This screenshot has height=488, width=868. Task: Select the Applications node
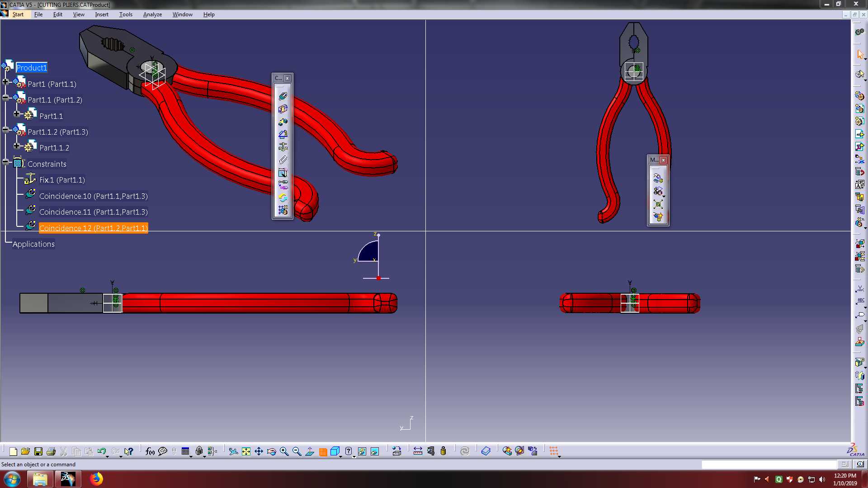pos(33,244)
